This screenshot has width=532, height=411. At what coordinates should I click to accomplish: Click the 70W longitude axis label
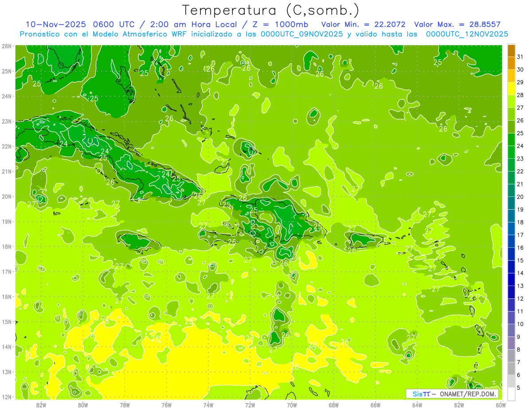tap(292, 405)
